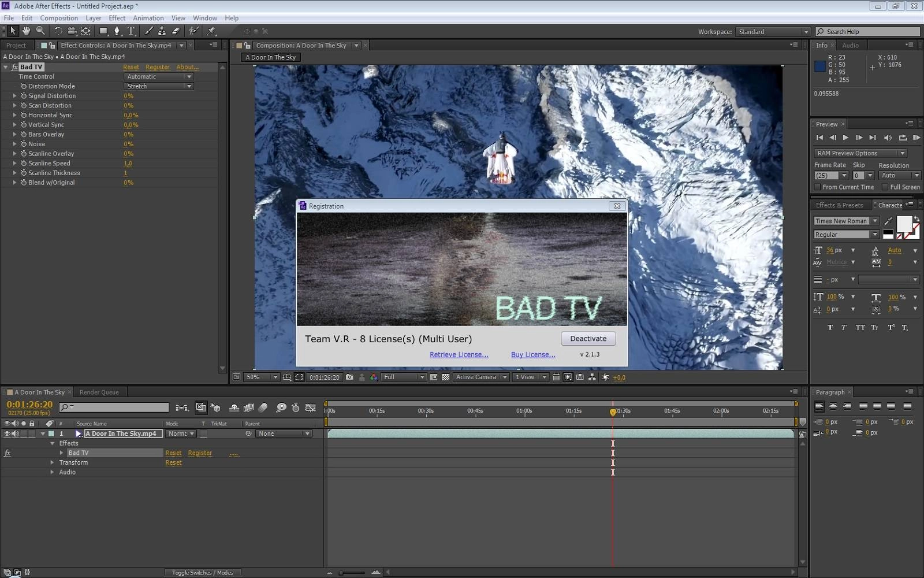Viewport: 924px width, 578px height.
Task: Toggle loop option in Preview panel
Action: point(903,138)
